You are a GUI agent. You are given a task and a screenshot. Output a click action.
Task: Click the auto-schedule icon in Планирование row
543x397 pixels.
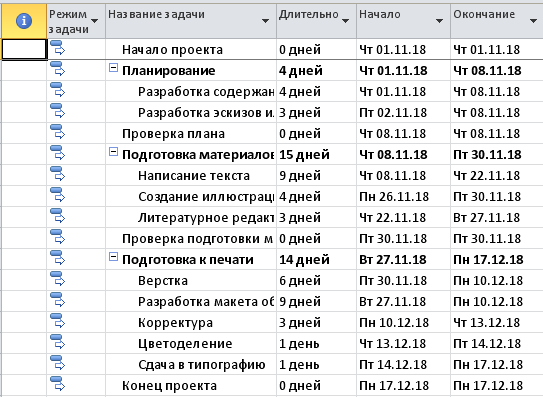57,69
